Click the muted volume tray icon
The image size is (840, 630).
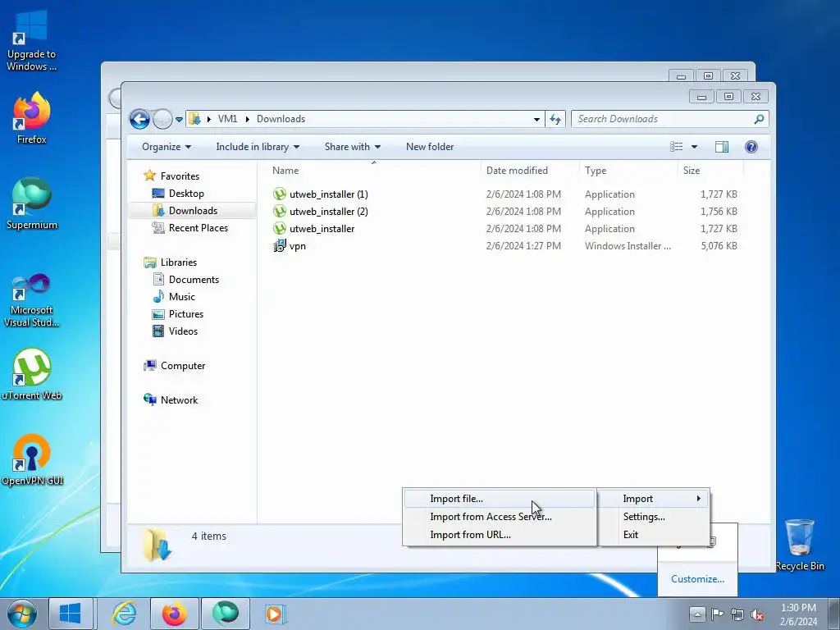(x=757, y=614)
